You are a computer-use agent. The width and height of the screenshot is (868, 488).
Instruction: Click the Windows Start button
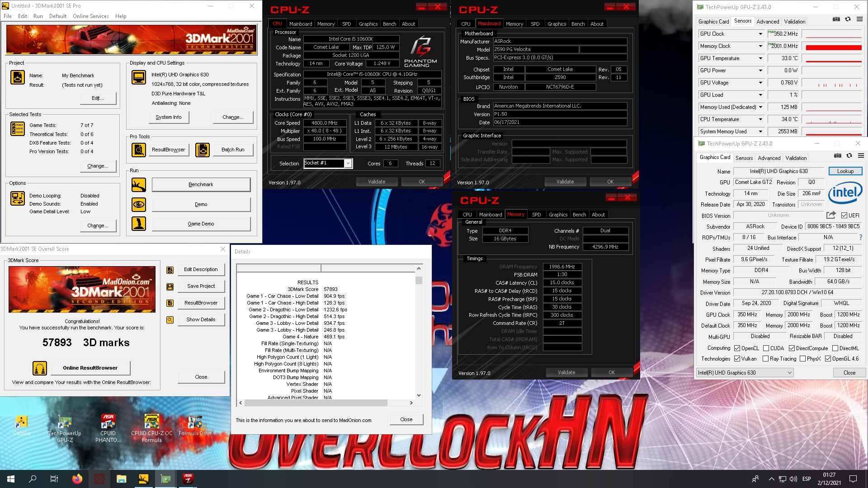[x=11, y=479]
